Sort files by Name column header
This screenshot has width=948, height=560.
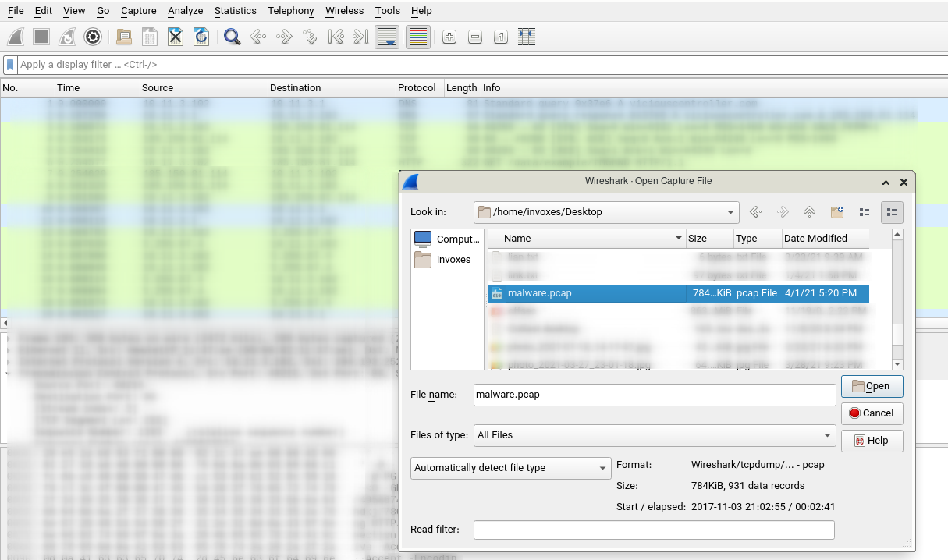[587, 238]
